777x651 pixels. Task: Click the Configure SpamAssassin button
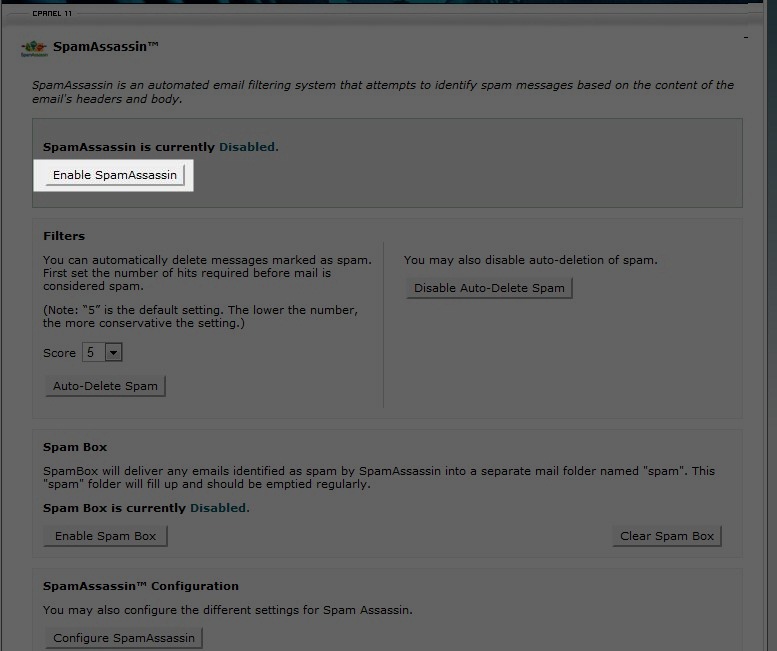click(123, 638)
